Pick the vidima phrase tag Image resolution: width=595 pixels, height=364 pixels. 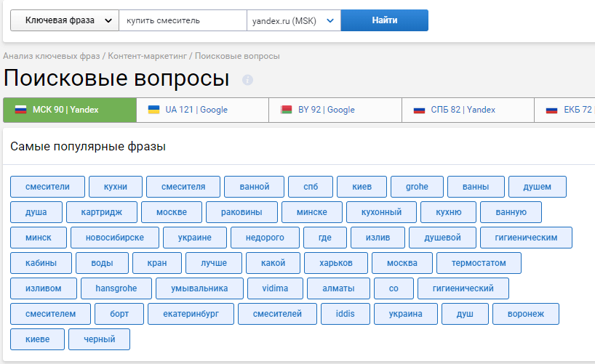275,288
